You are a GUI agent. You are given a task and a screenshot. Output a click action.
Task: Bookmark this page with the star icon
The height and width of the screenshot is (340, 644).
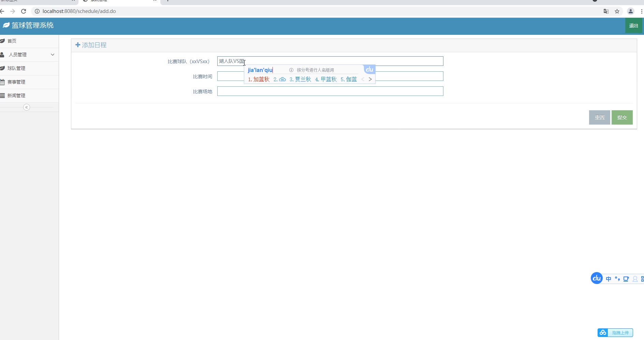tap(617, 11)
